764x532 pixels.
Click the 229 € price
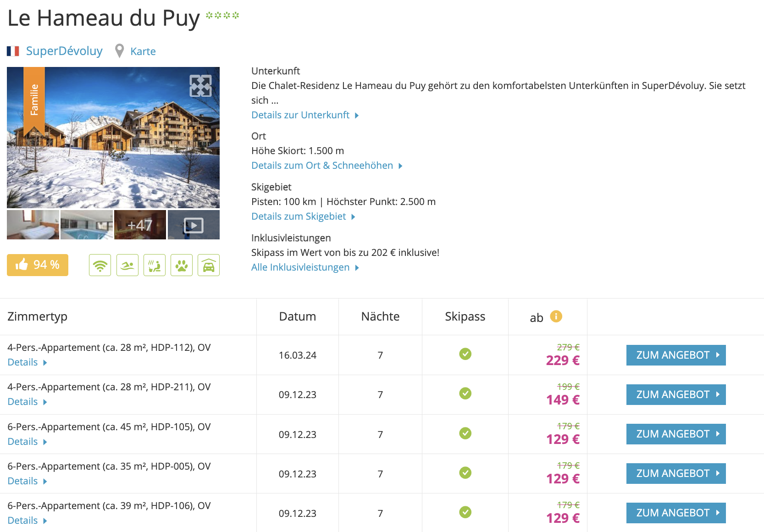563,360
